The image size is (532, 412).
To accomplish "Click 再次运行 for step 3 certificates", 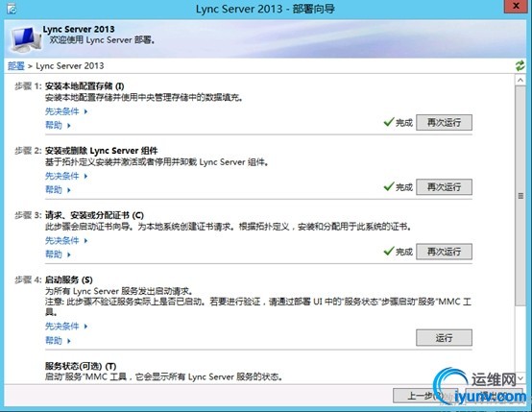I will 444,252.
